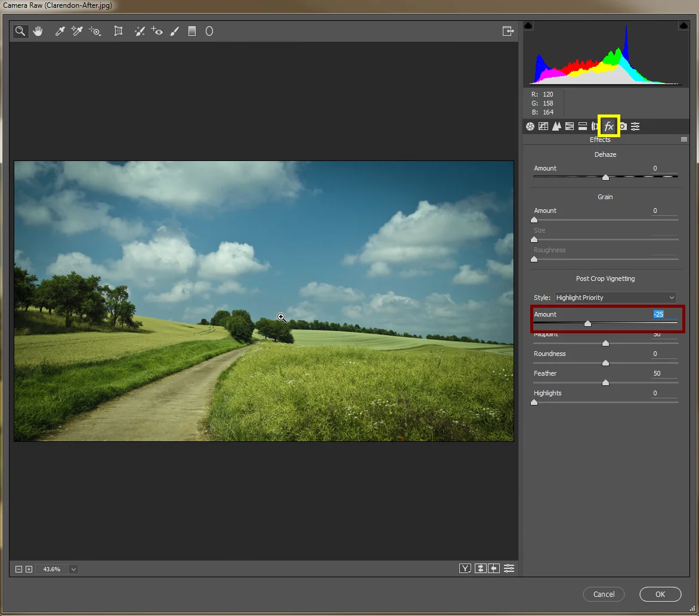Image resolution: width=699 pixels, height=616 pixels.
Task: Toggle highlight clipping warning in histogram
Action: pyautogui.click(x=683, y=26)
